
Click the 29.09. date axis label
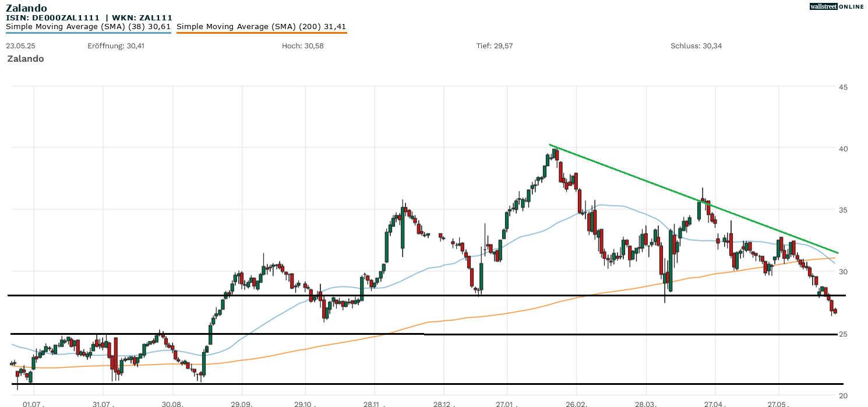tap(241, 404)
